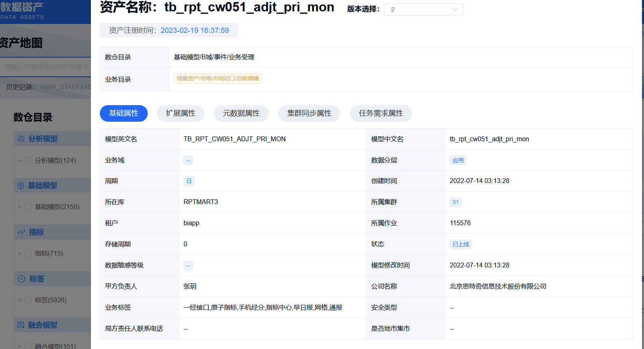644x349 pixels.
Task: Click the 指标 section header
Action: [x=52, y=232]
